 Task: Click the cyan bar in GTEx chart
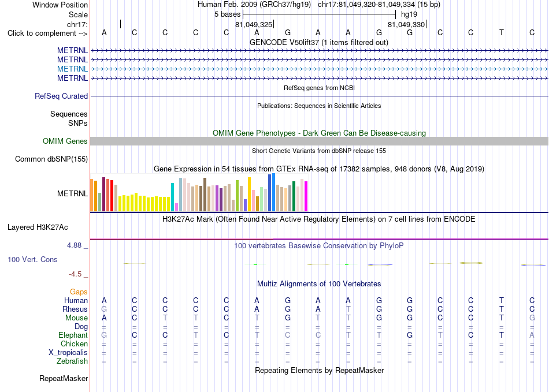pyautogui.click(x=172, y=197)
